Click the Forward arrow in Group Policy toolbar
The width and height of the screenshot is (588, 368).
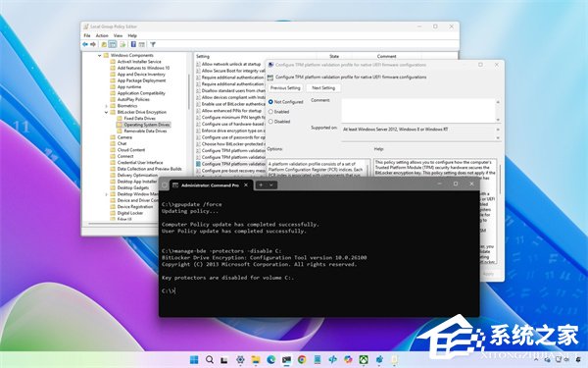click(x=93, y=44)
